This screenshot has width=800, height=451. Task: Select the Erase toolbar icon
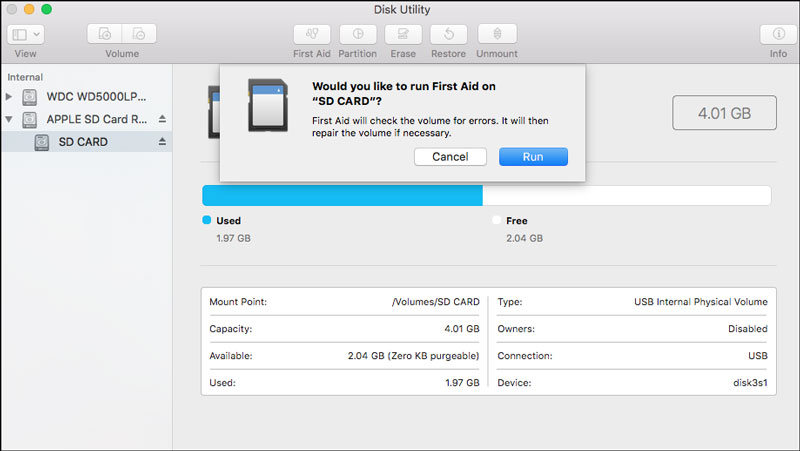pyautogui.click(x=403, y=33)
